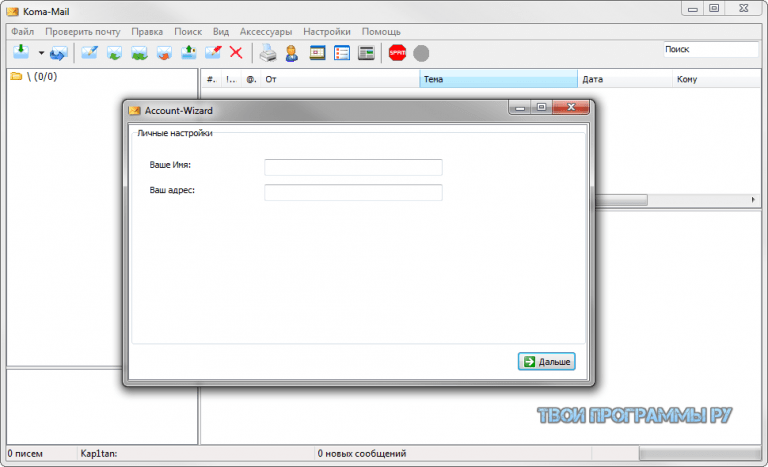Click the Ваш адрес input field
Screen dimensions: 768x467
pyautogui.click(x=353, y=192)
